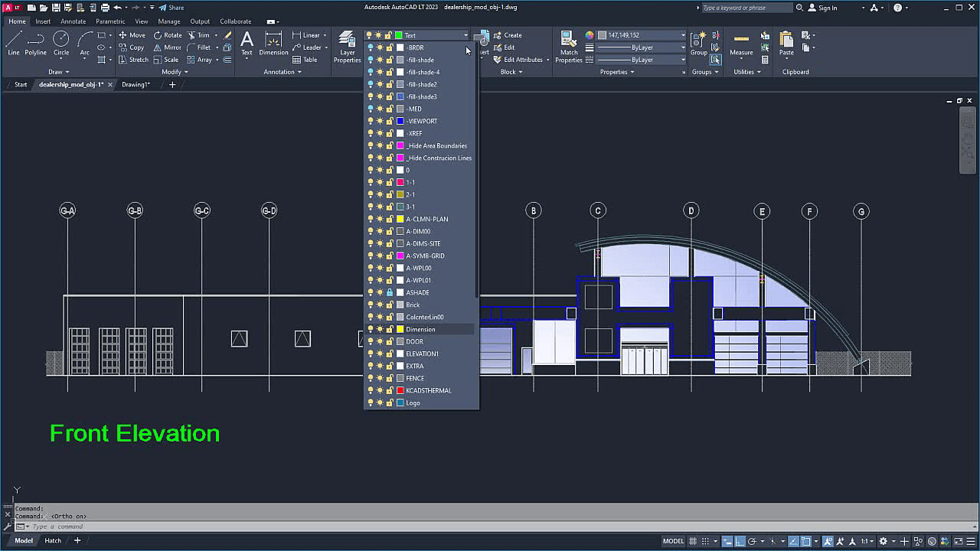The image size is (980, 551).
Task: Open Layer Properties manager
Action: tap(347, 44)
